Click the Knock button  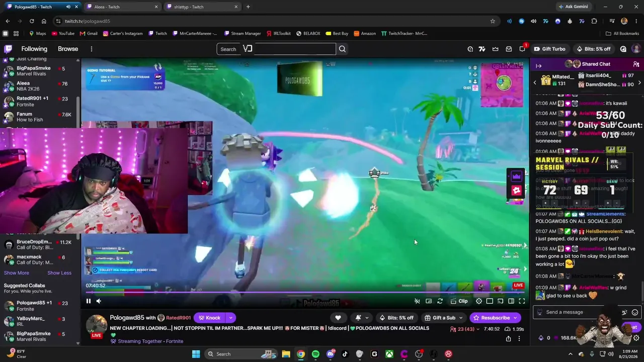coord(209,318)
